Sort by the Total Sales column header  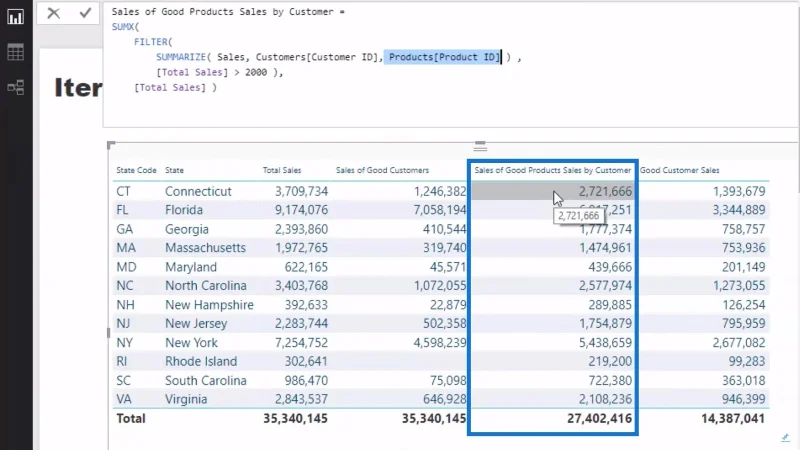282,170
